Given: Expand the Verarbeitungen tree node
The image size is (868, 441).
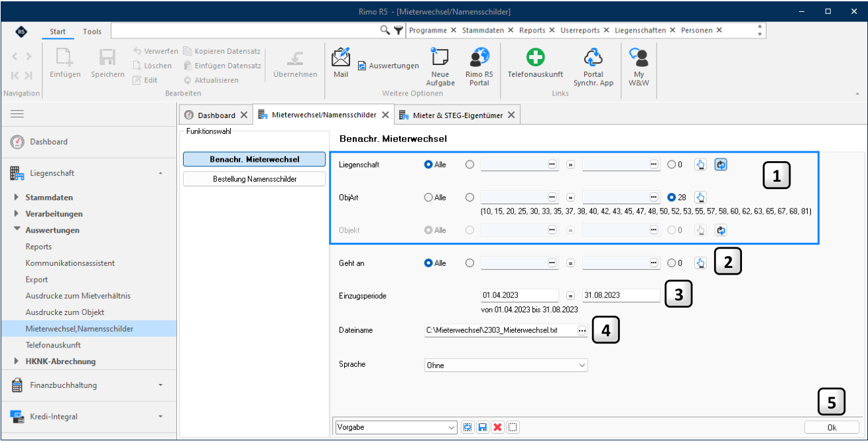Looking at the screenshot, I should click(17, 214).
